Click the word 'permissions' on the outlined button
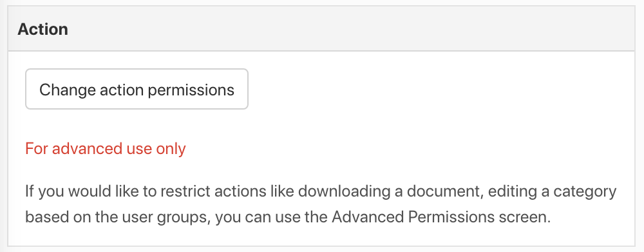Image resolution: width=644 pixels, height=252 pixels. 191,90
